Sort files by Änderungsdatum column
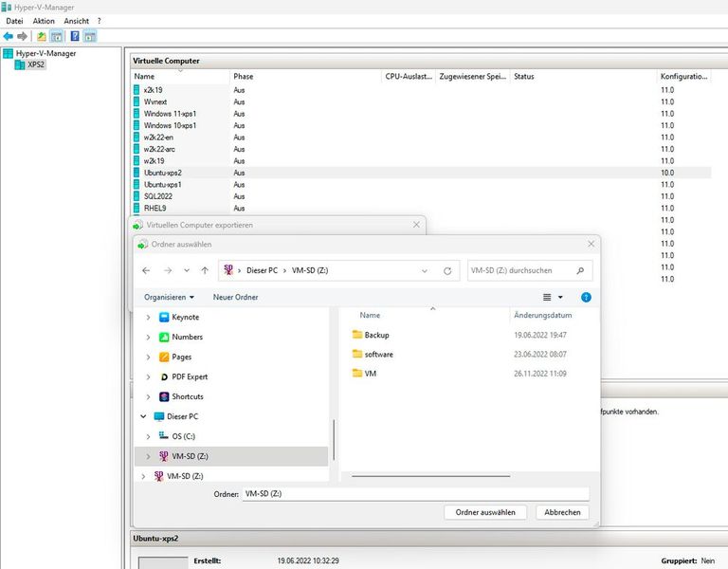The width and height of the screenshot is (728, 569). (543, 316)
